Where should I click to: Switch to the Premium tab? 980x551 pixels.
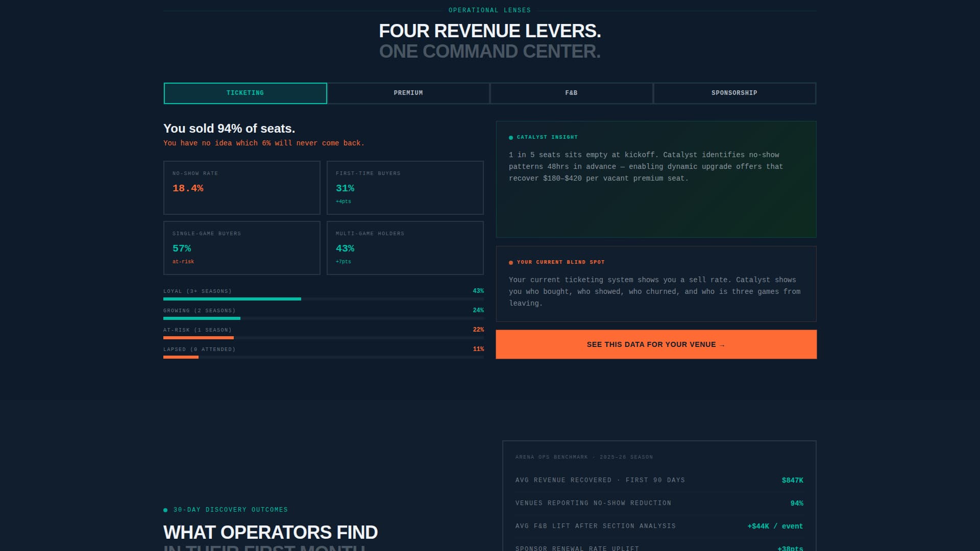click(408, 93)
